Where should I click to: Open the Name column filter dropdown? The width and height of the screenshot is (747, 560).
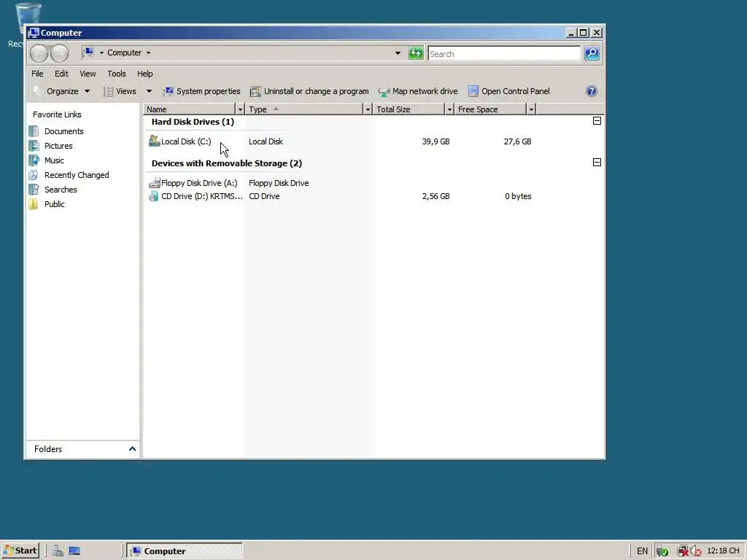tap(239, 109)
